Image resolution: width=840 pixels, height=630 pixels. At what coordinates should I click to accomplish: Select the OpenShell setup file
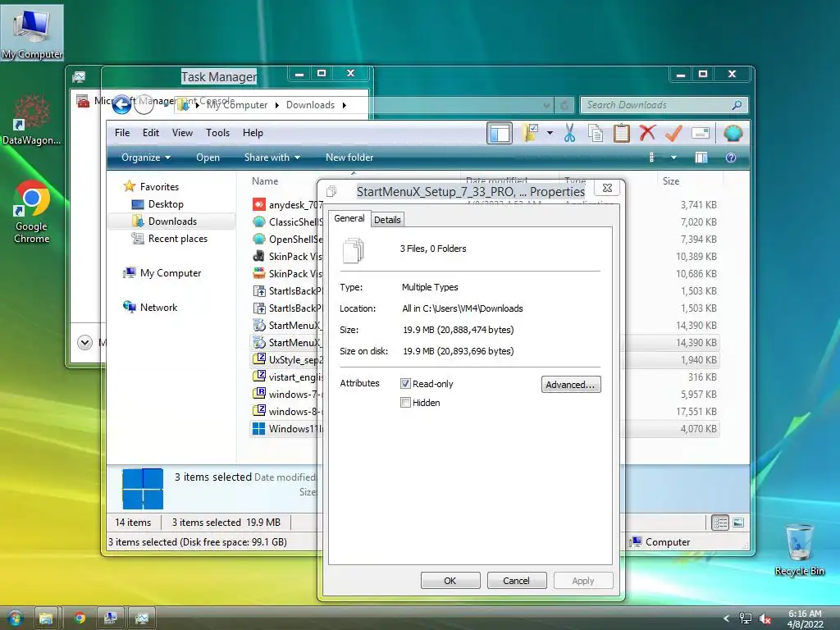pyautogui.click(x=288, y=239)
